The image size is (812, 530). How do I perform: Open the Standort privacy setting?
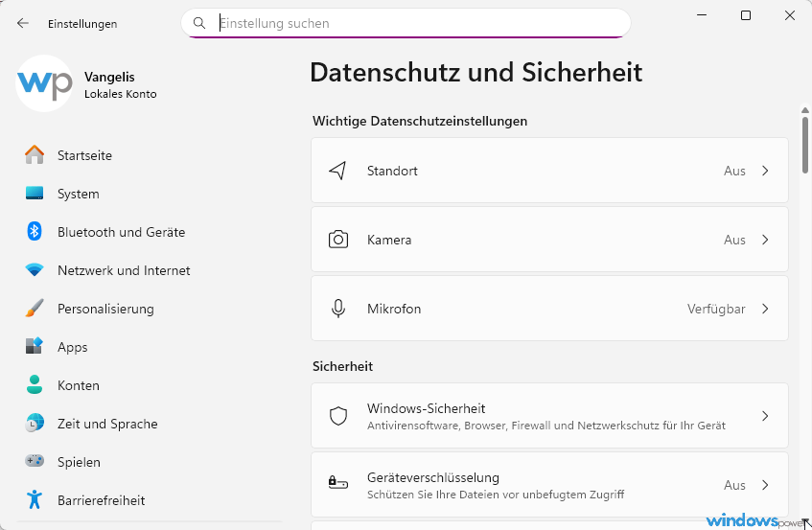(x=549, y=171)
